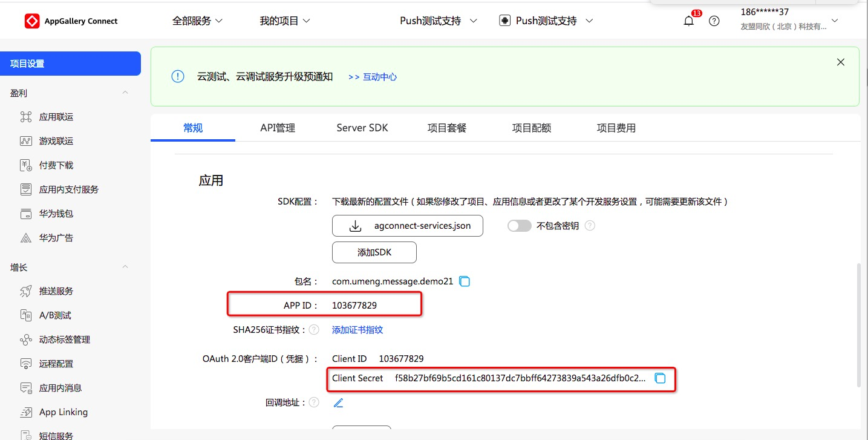Click the 添加证书指纹 link
The height and width of the screenshot is (440, 868).
click(357, 330)
